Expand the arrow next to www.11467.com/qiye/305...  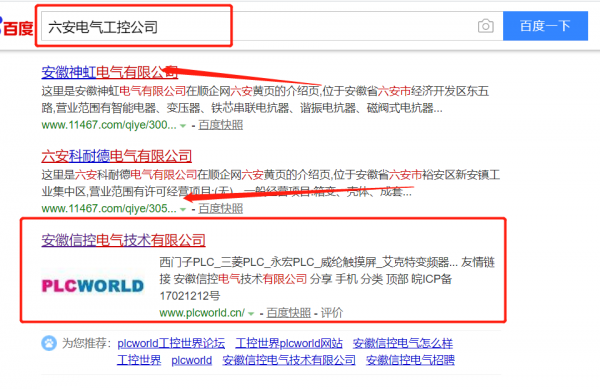pos(183,209)
